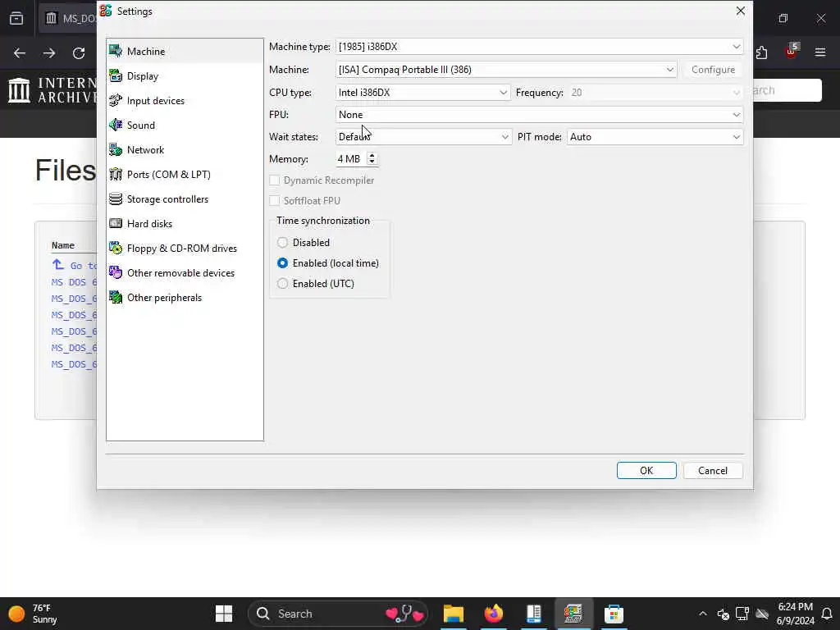The image size is (840, 630).
Task: Click the Memory value field
Action: (350, 158)
